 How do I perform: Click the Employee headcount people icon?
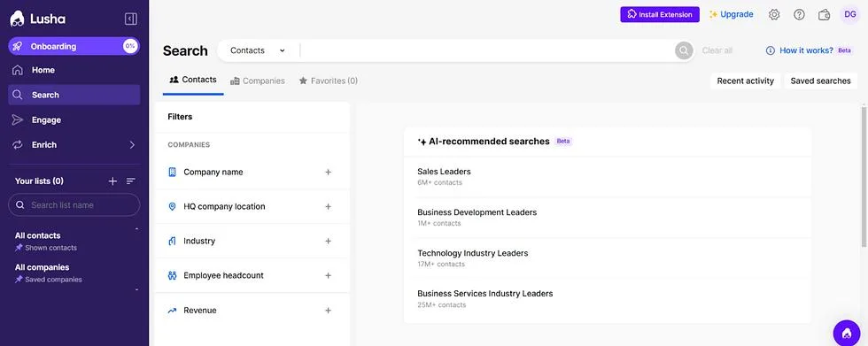tap(172, 275)
